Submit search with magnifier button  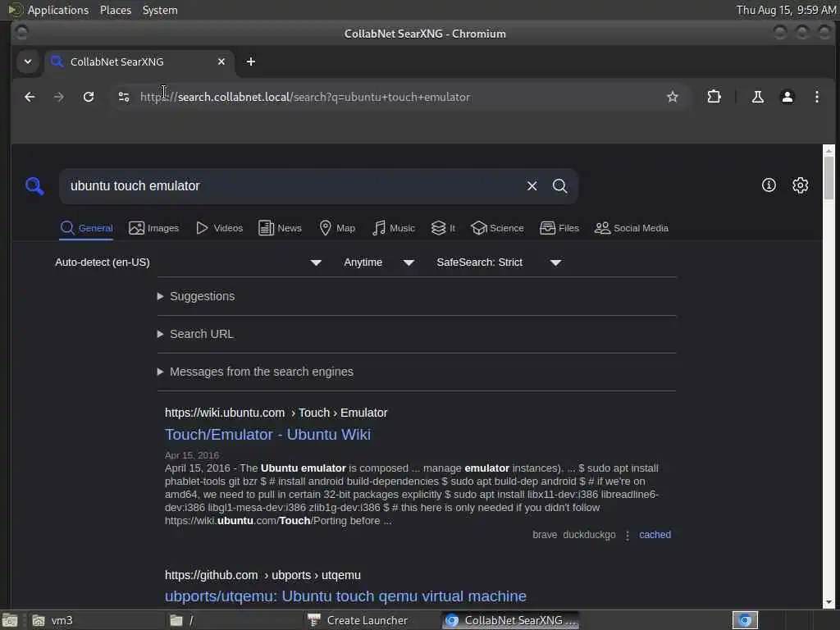point(559,186)
